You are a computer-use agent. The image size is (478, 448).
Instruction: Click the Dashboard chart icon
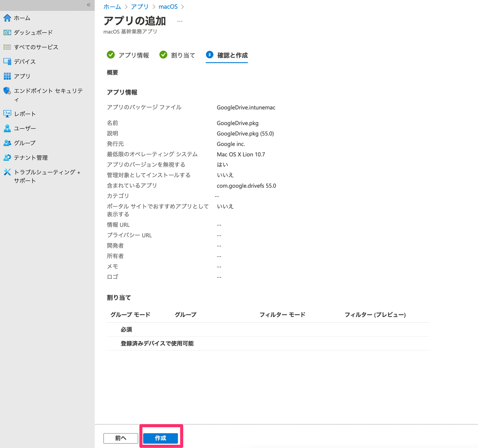[x=7, y=32]
